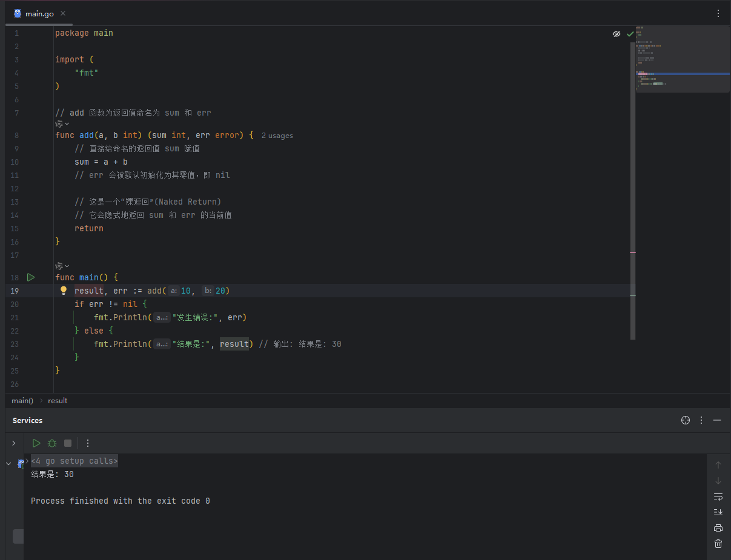Click the 'if err != nil {' line

coord(111,304)
